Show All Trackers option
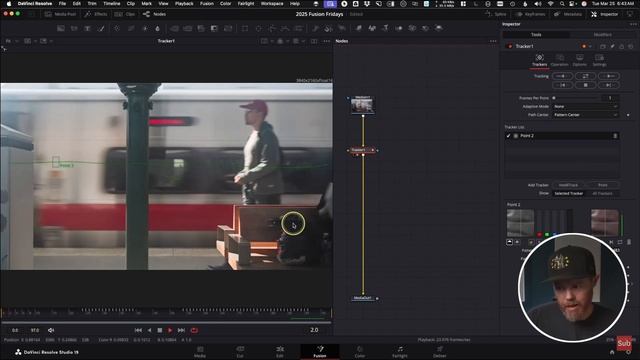The image size is (640, 360). pos(602,193)
